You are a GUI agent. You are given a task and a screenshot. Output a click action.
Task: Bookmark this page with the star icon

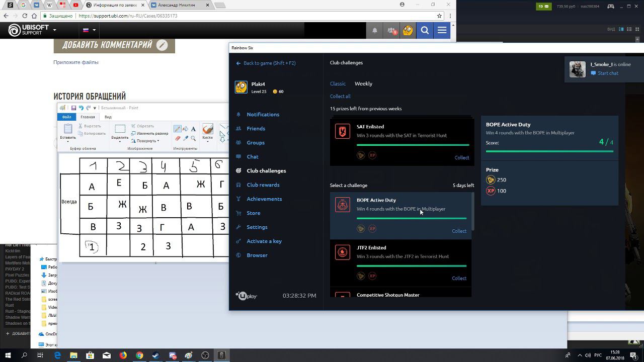coord(439,16)
